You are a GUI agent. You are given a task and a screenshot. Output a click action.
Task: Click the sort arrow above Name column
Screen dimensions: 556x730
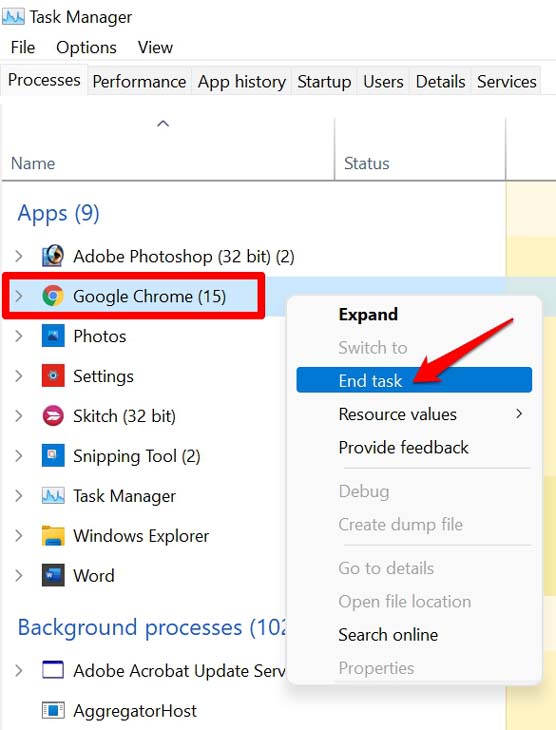(163, 123)
